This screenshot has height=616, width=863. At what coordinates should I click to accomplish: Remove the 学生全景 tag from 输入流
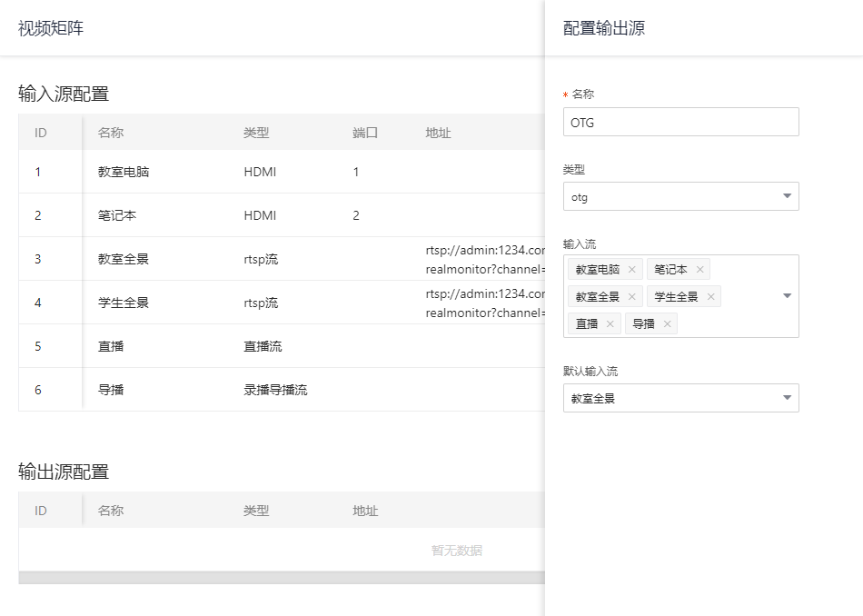710,297
